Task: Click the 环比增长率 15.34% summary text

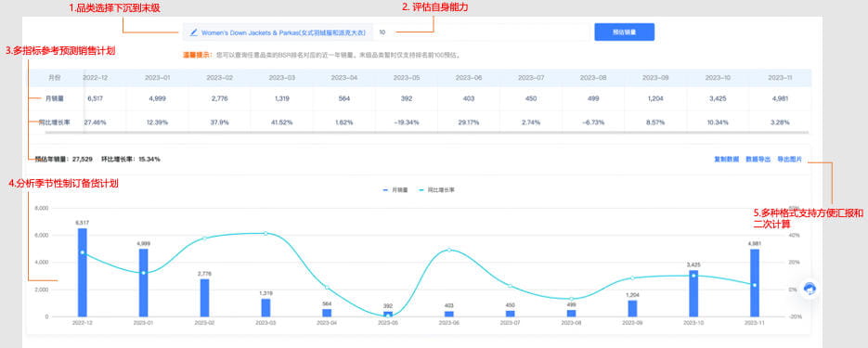Action: [x=131, y=160]
